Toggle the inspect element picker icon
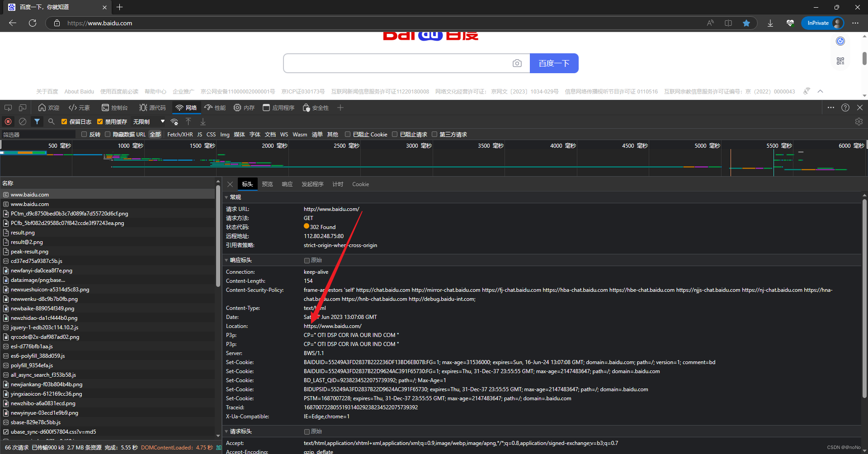Viewport: 868px width, 454px height. point(8,108)
